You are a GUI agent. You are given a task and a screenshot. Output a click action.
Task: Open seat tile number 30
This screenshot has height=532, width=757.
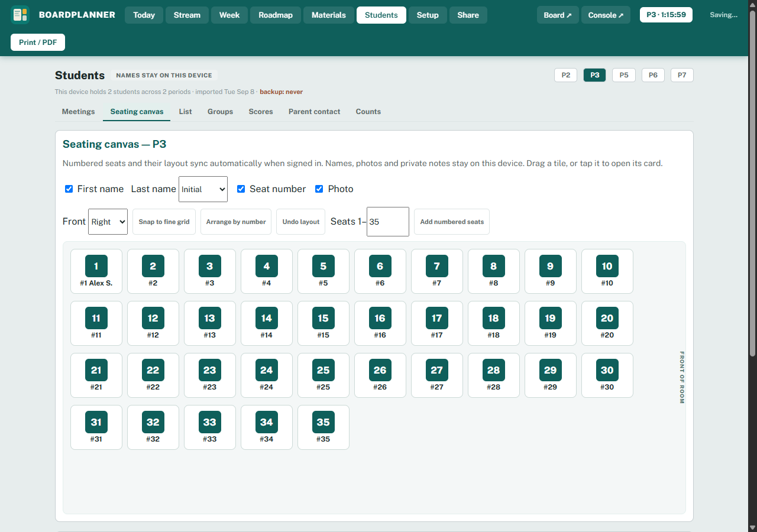pyautogui.click(x=607, y=375)
